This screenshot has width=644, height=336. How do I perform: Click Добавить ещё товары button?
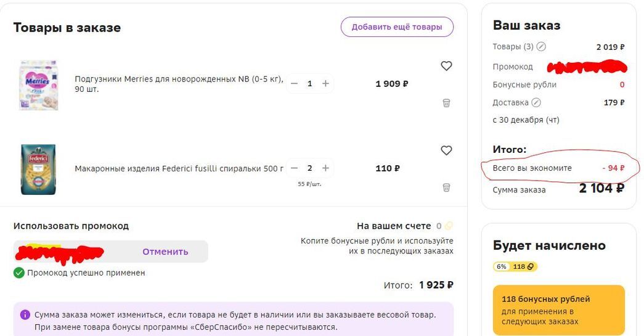(x=397, y=27)
